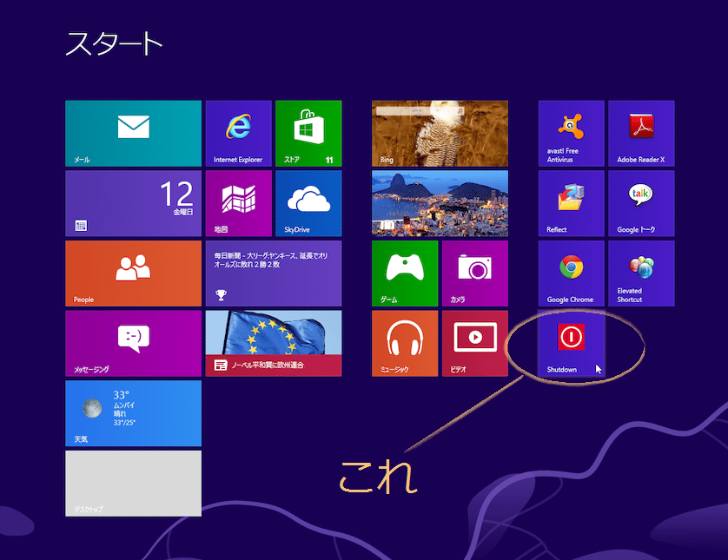Open the Elevated Shortcut tile
The height and width of the screenshot is (560, 728).
(641, 273)
